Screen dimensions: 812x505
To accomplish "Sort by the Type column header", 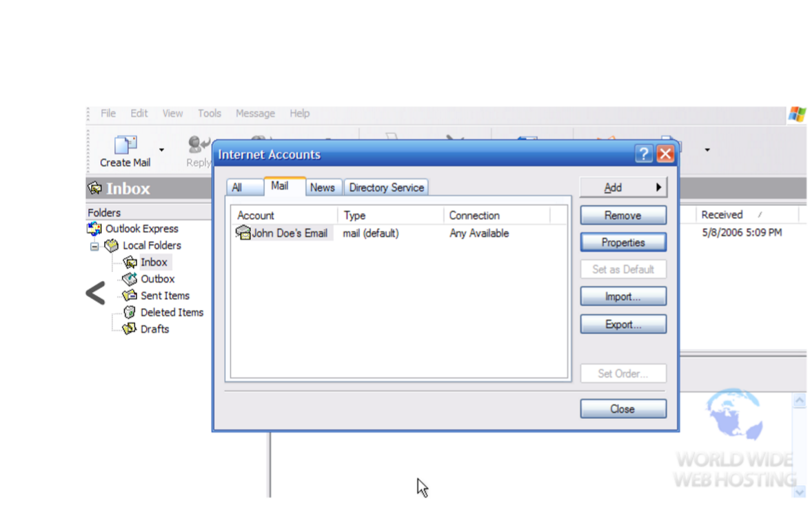I will tap(390, 215).
